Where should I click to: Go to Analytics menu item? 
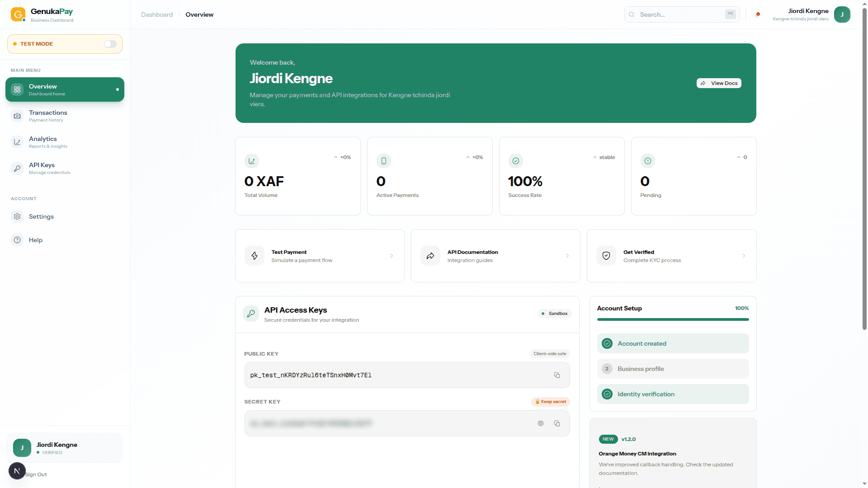click(43, 142)
